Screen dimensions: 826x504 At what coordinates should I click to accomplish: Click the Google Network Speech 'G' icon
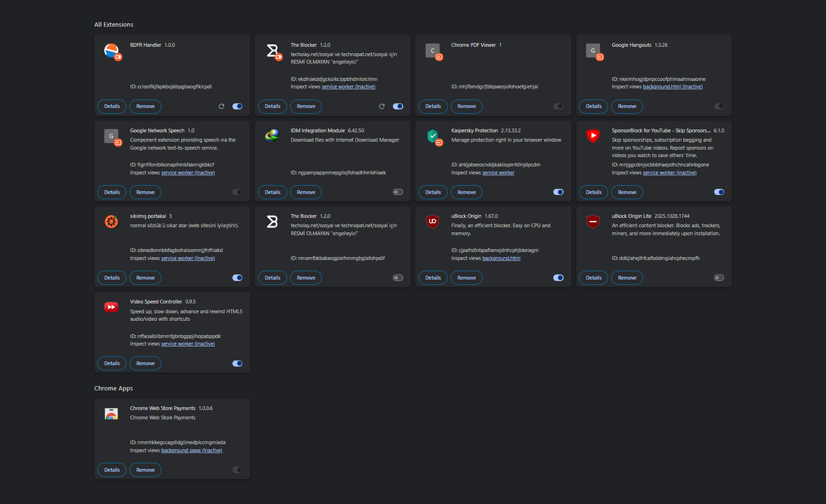[111, 136]
